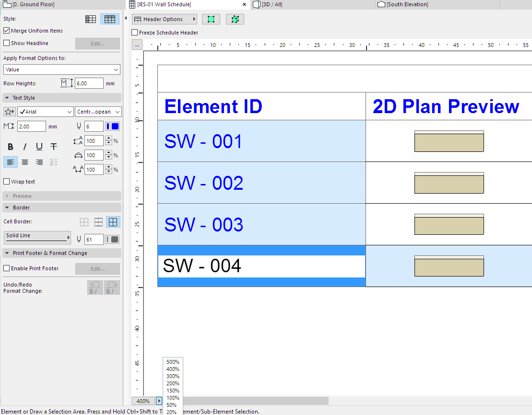Screen dimensions: 532x415
Task: Open the Arial font dropdown
Action: click(45, 112)
